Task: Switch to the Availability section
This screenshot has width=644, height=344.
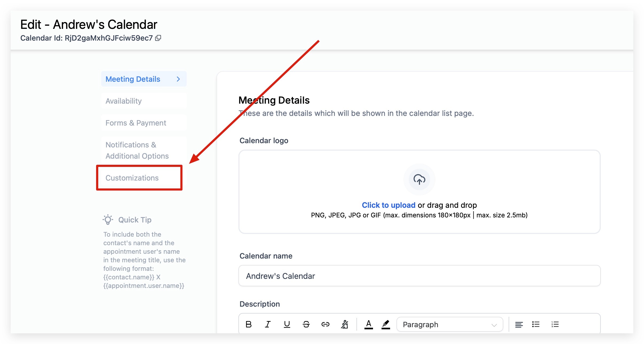Action: tap(124, 101)
